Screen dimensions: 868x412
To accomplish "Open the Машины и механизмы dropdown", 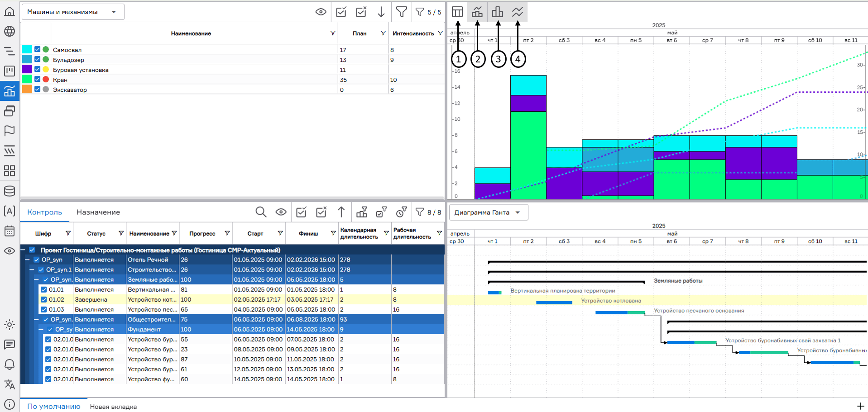I will click(x=73, y=12).
